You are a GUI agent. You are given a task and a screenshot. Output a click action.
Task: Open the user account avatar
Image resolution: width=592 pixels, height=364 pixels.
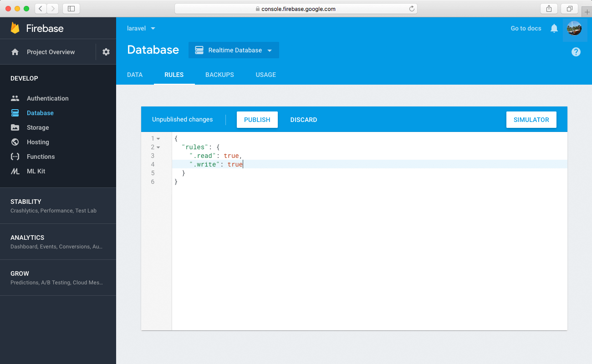[x=574, y=28]
